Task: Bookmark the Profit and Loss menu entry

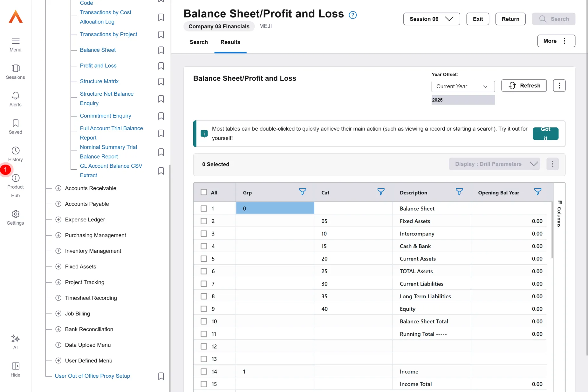Action: 161,66
